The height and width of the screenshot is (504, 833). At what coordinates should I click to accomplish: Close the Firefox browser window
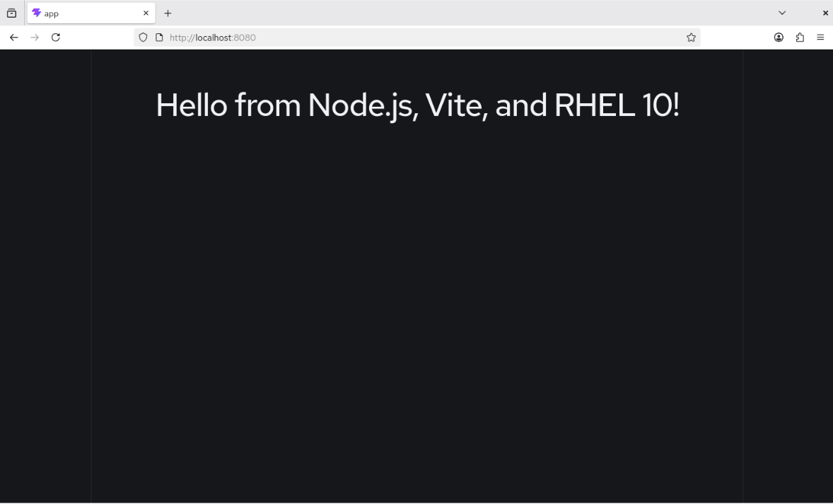[825, 13]
